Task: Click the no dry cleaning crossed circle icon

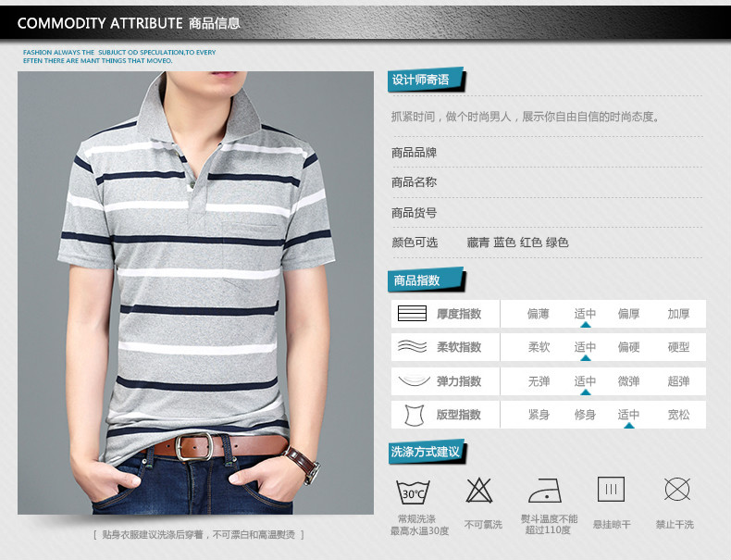Action: click(677, 489)
